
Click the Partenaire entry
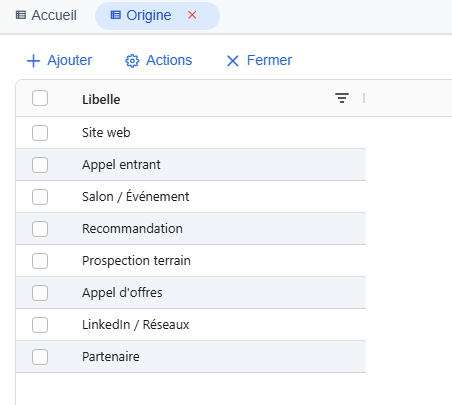111,357
